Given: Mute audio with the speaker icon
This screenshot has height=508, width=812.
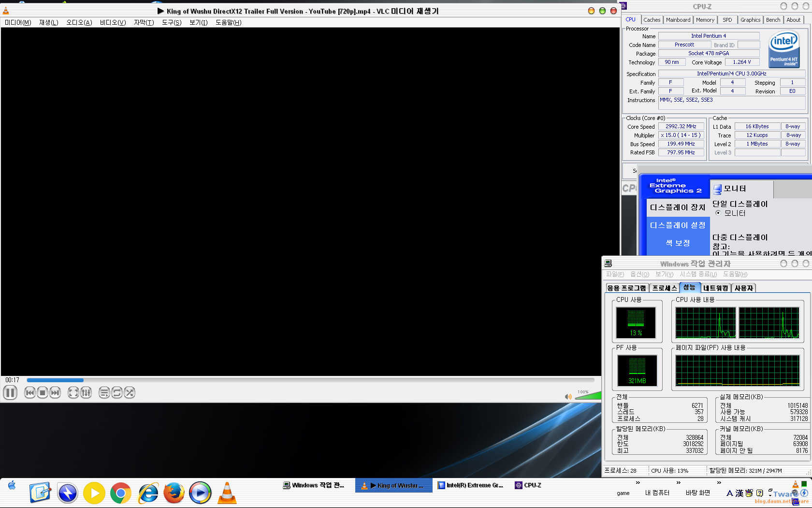Looking at the screenshot, I should [x=568, y=397].
